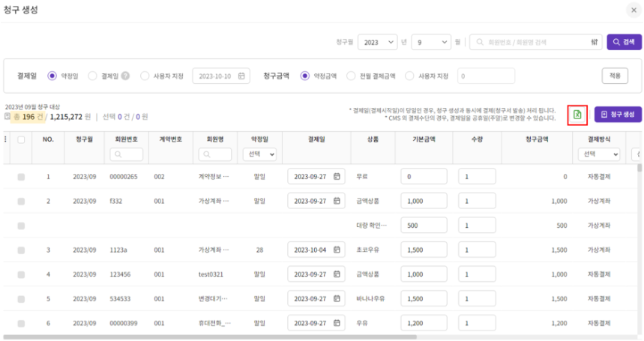Click the filter settings icon in search box

click(595, 42)
